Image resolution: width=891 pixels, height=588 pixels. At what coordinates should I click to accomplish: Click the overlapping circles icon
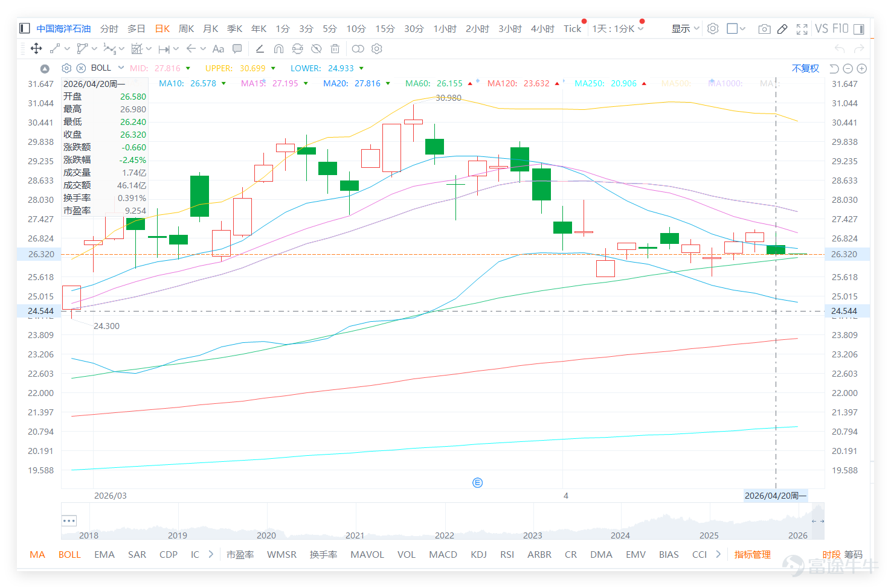(358, 49)
